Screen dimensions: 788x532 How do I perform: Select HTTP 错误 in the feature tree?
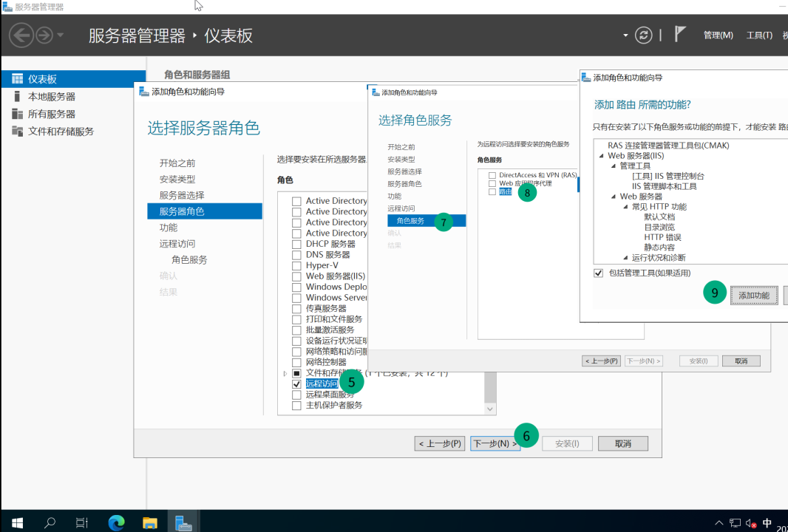coord(662,237)
